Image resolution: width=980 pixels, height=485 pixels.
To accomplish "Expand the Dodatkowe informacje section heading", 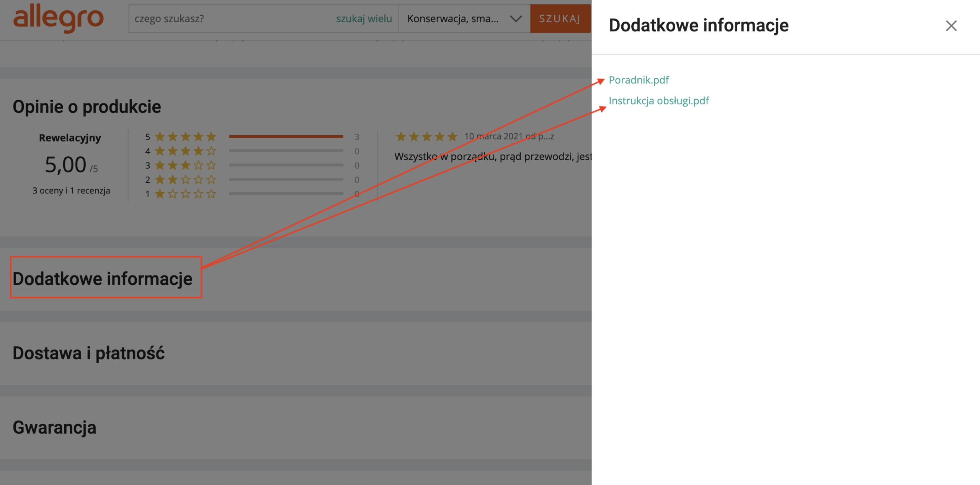I will [103, 279].
